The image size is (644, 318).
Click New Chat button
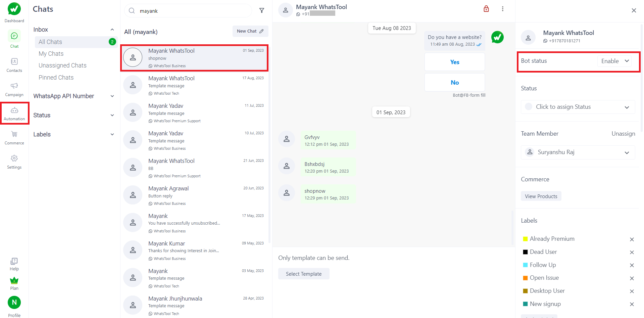pyautogui.click(x=250, y=31)
